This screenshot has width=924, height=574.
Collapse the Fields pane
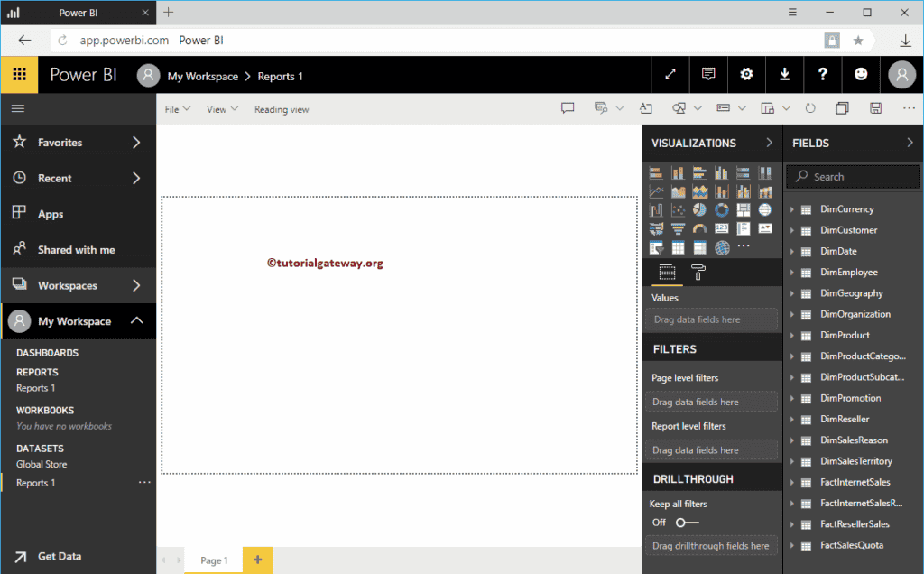point(910,143)
